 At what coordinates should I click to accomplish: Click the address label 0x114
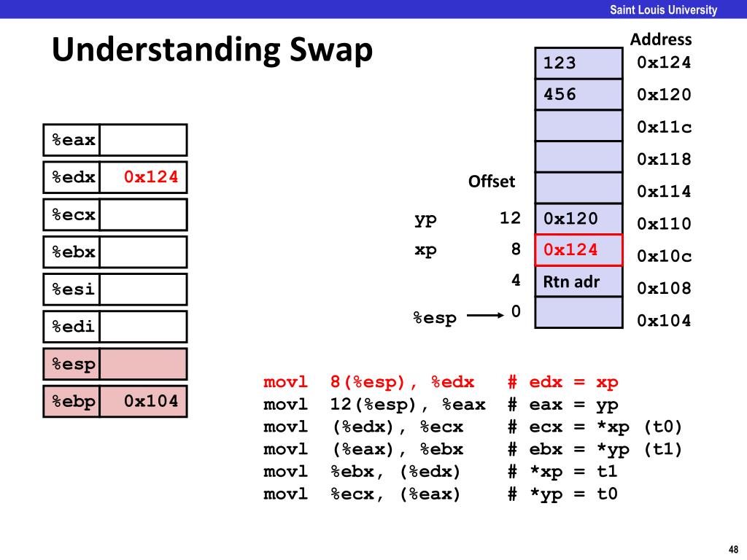click(x=664, y=192)
